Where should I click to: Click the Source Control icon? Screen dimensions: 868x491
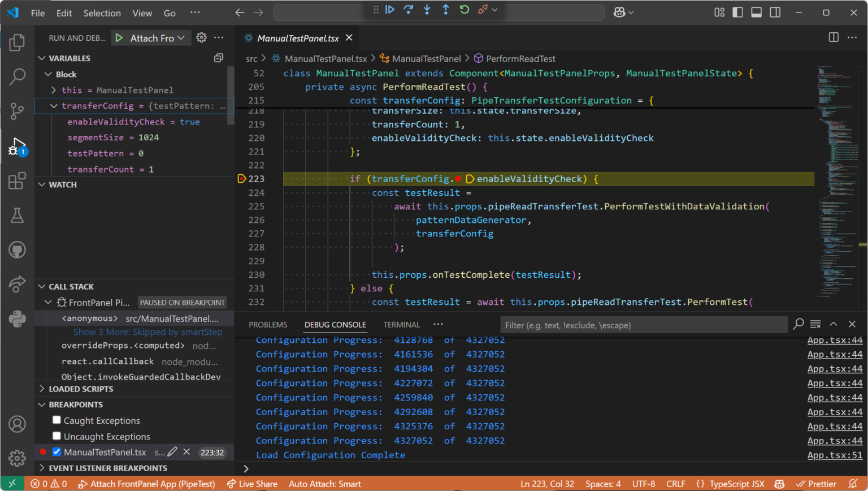point(17,111)
